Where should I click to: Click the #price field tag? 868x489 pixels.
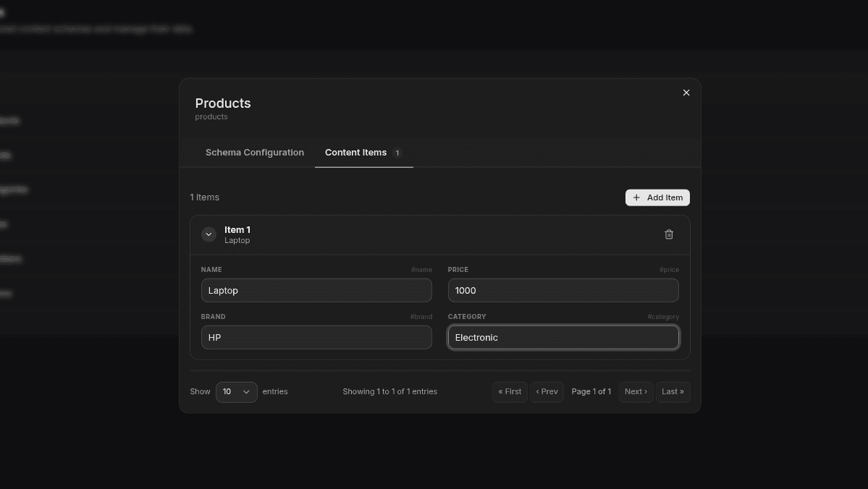(x=669, y=270)
